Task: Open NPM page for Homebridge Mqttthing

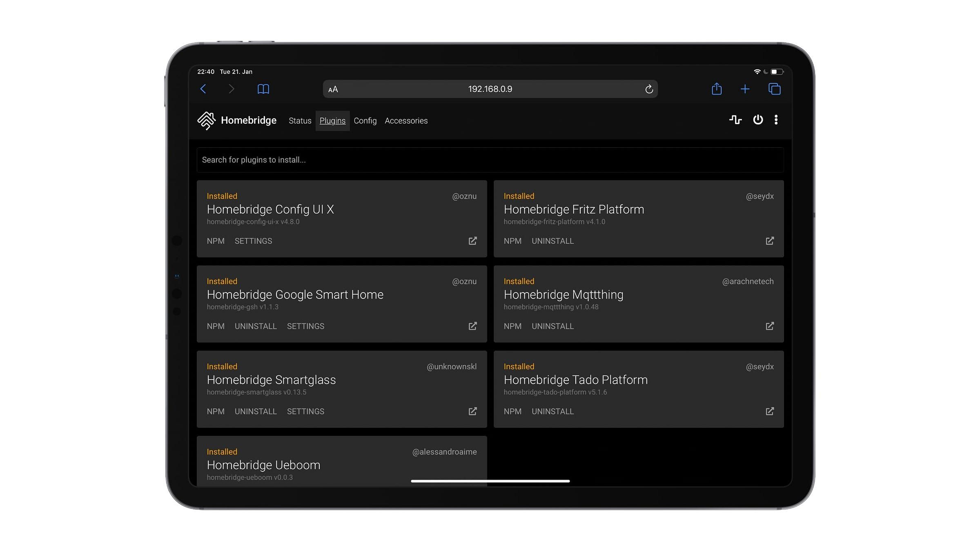Action: [x=512, y=327]
